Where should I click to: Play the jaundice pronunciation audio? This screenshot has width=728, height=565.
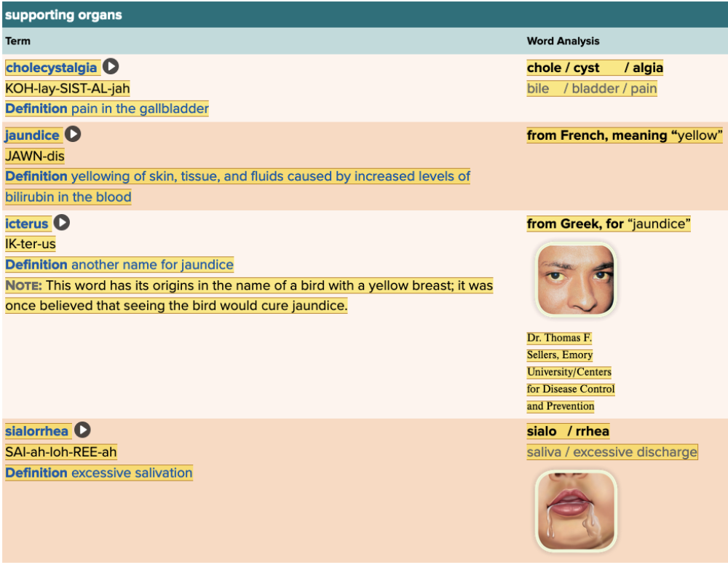[73, 135]
